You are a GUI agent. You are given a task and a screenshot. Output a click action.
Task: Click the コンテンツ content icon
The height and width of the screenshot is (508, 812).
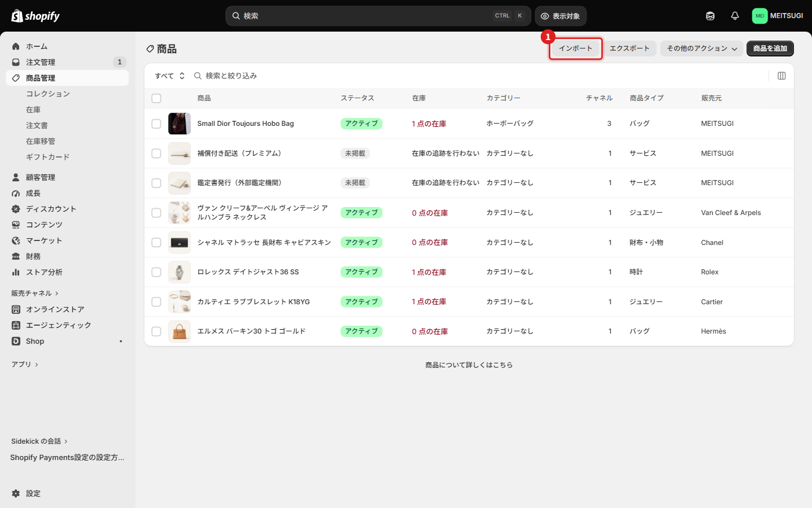(x=16, y=225)
